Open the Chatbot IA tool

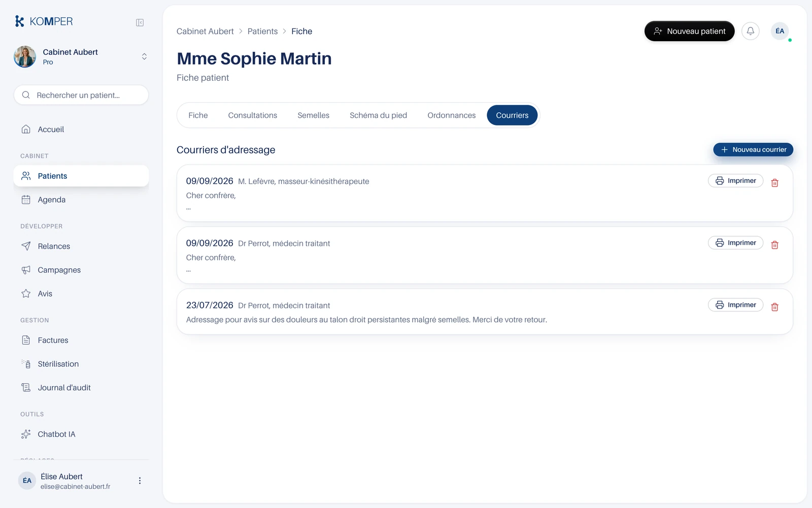point(81,434)
